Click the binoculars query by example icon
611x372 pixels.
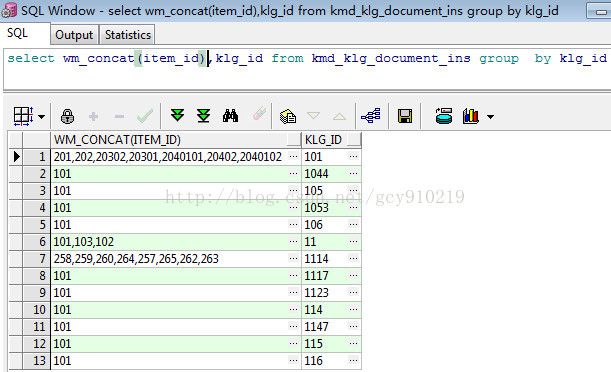point(230,116)
